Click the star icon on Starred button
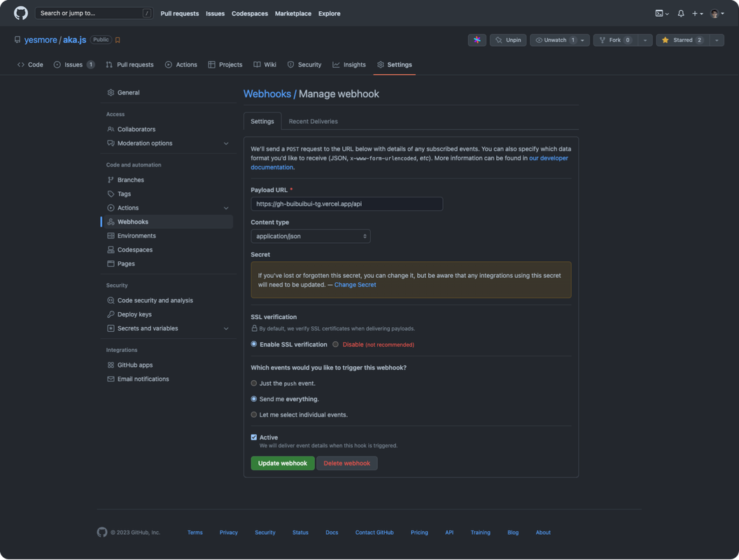 tap(665, 40)
